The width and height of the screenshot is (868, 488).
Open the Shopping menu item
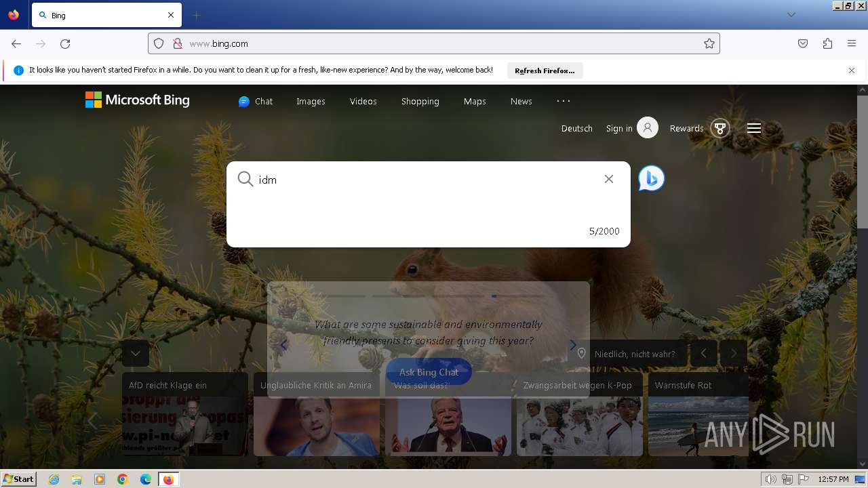coord(420,101)
